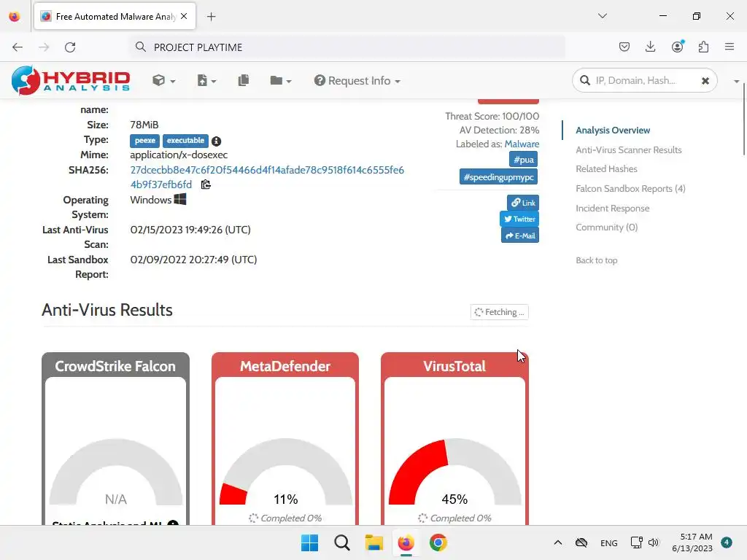Select the #pua tag

coord(524,160)
